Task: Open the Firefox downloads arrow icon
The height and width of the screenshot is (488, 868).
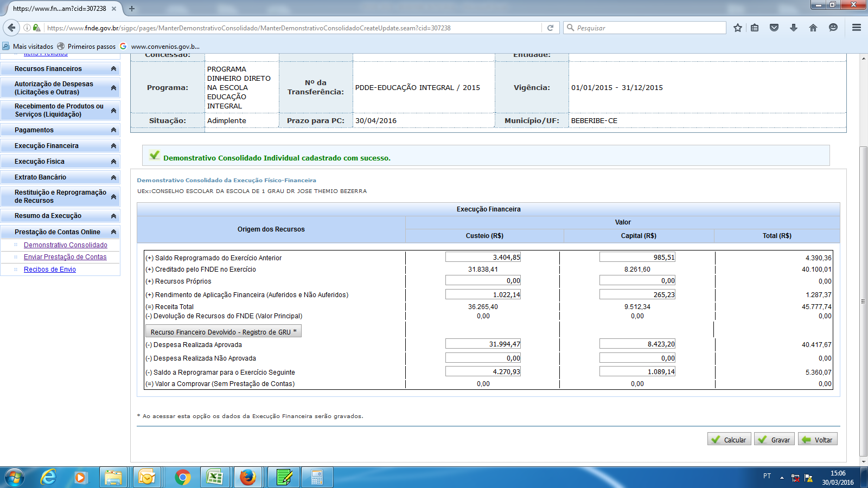Action: click(794, 28)
